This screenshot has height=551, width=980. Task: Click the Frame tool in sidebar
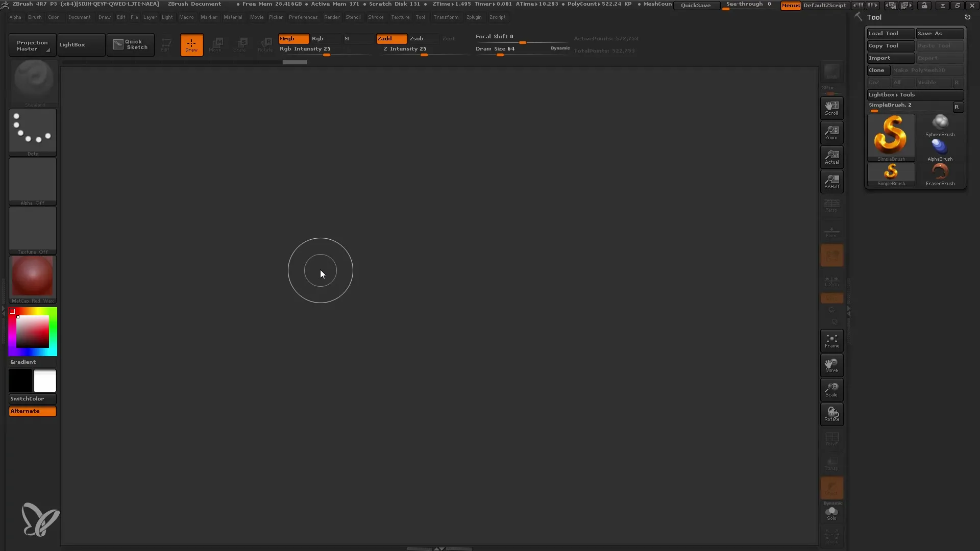(832, 341)
